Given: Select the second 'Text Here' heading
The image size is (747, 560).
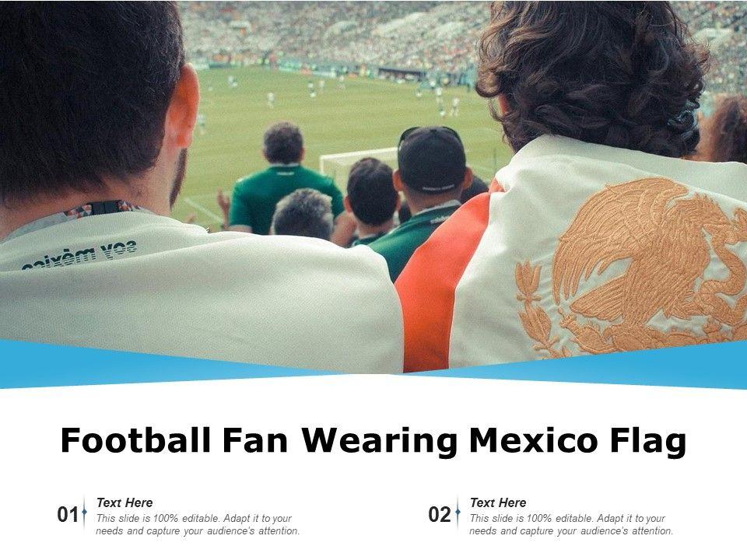Looking at the screenshot, I should (x=498, y=502).
